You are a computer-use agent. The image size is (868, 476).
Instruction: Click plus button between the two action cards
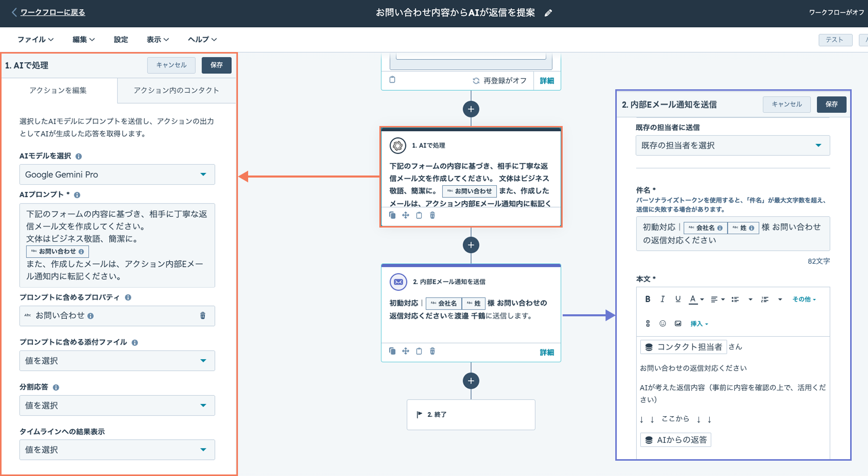(471, 245)
